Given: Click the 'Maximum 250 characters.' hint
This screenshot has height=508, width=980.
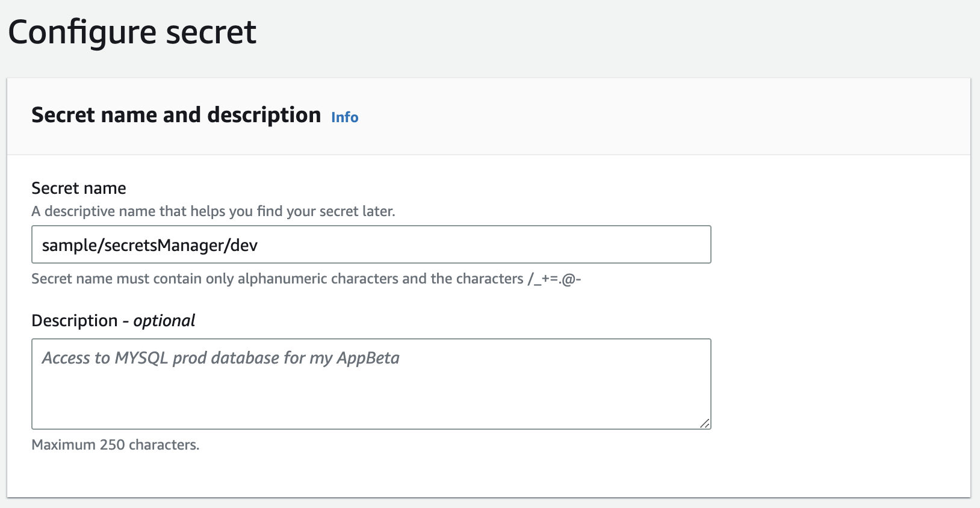Looking at the screenshot, I should click(x=115, y=445).
